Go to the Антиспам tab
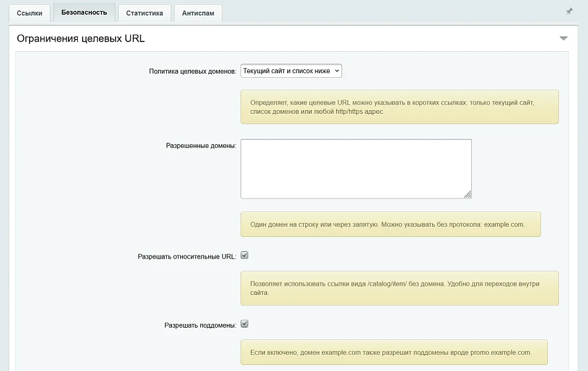 tap(198, 13)
